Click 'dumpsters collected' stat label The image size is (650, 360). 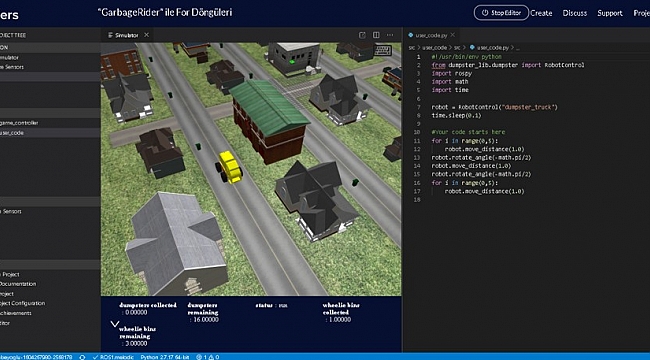click(148, 305)
